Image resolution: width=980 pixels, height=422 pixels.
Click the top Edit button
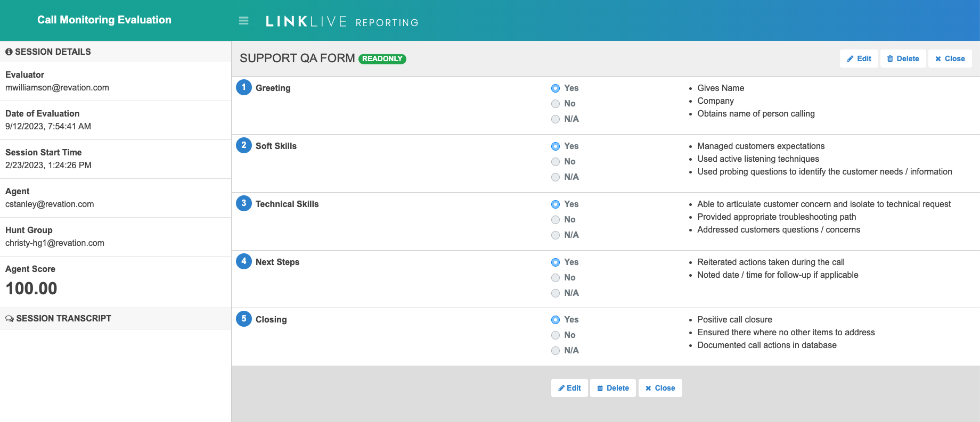tap(859, 59)
